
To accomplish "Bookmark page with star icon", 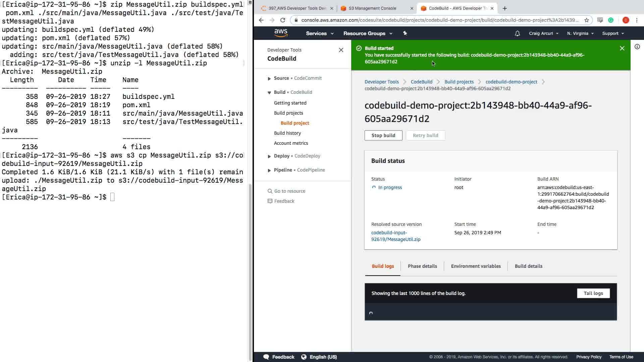I will pos(587,20).
